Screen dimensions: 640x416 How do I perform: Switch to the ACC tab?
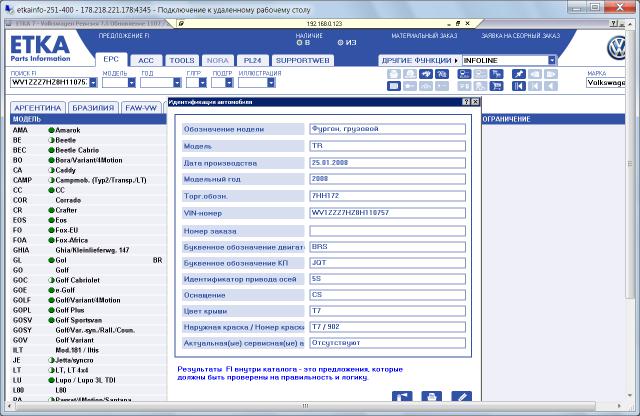(146, 60)
